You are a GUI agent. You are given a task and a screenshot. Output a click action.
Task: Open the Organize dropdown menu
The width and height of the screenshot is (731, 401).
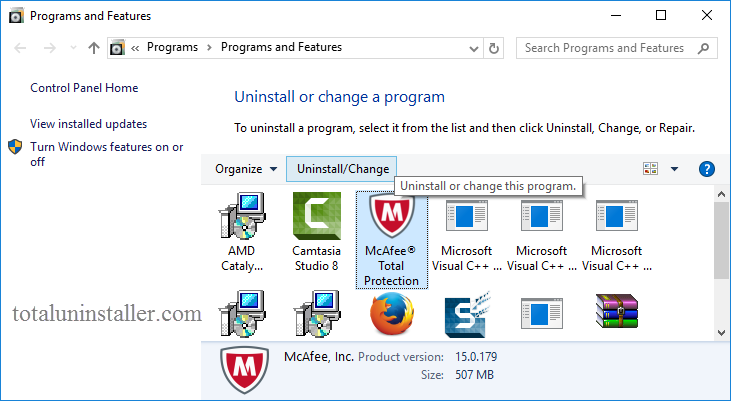pos(246,169)
